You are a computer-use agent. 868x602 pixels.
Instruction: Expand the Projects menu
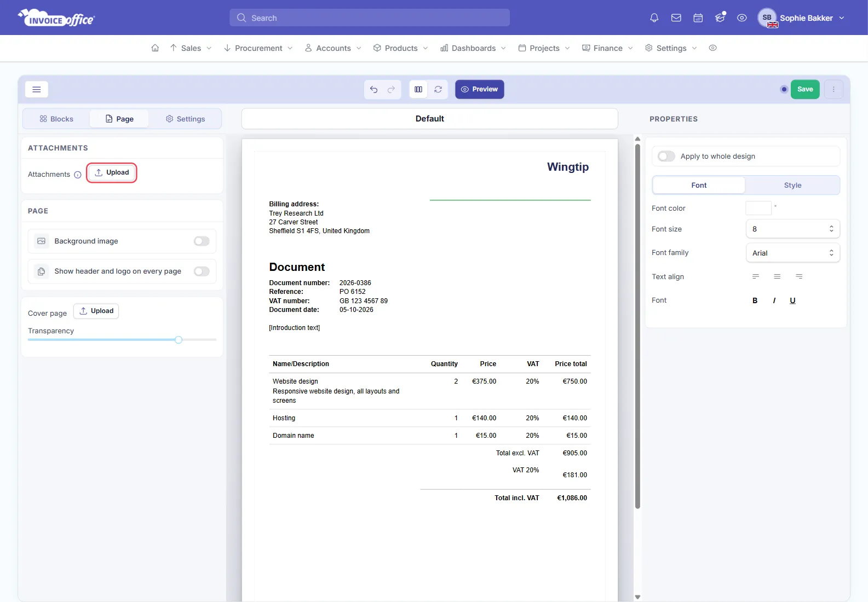pyautogui.click(x=544, y=48)
